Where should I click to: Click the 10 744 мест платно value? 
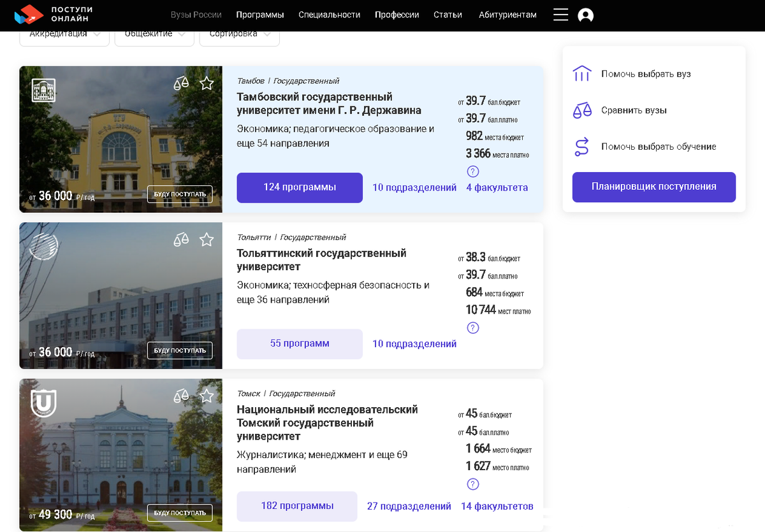click(498, 310)
